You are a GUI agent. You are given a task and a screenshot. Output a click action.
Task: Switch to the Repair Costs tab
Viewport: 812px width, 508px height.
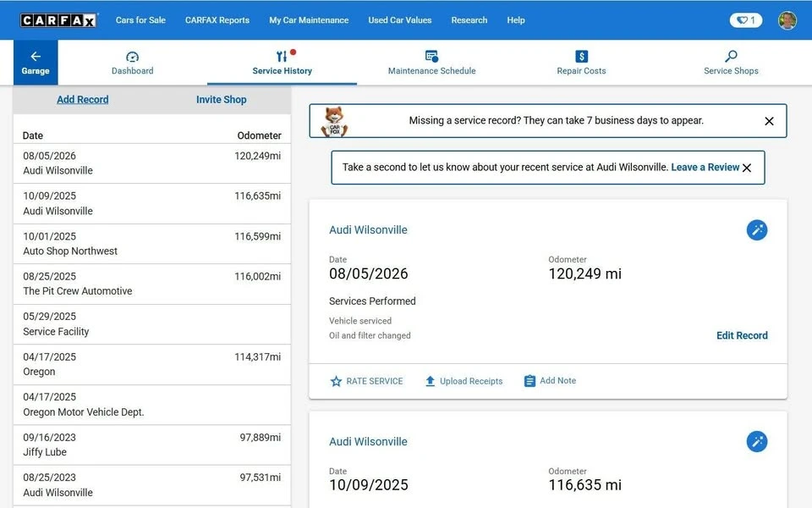pos(582,63)
